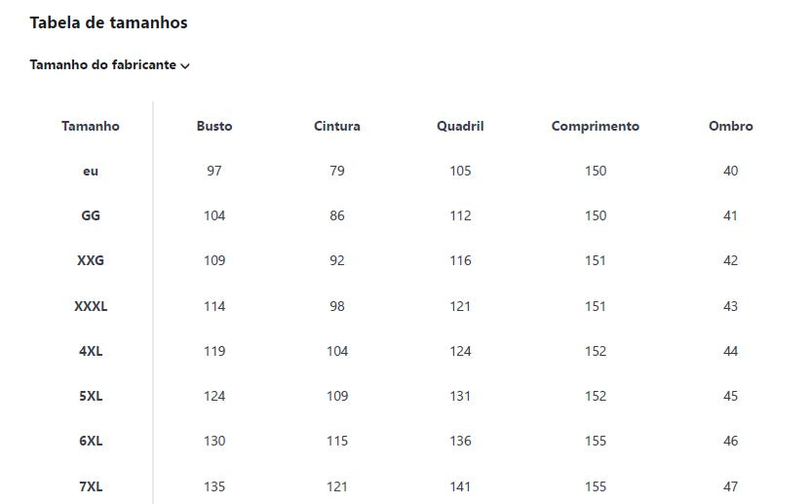Screen dimensions: 812x504
Task: Click the Ombro value 47
Action: [731, 486]
